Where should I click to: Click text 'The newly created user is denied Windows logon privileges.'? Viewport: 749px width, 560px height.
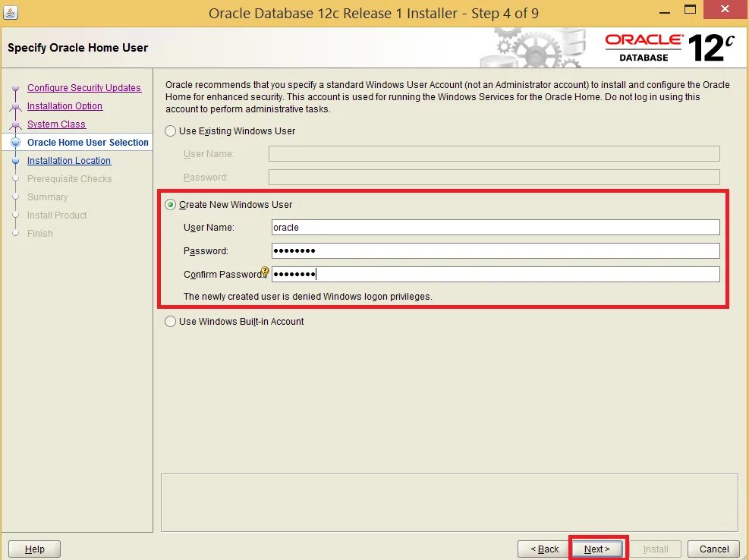(308, 297)
